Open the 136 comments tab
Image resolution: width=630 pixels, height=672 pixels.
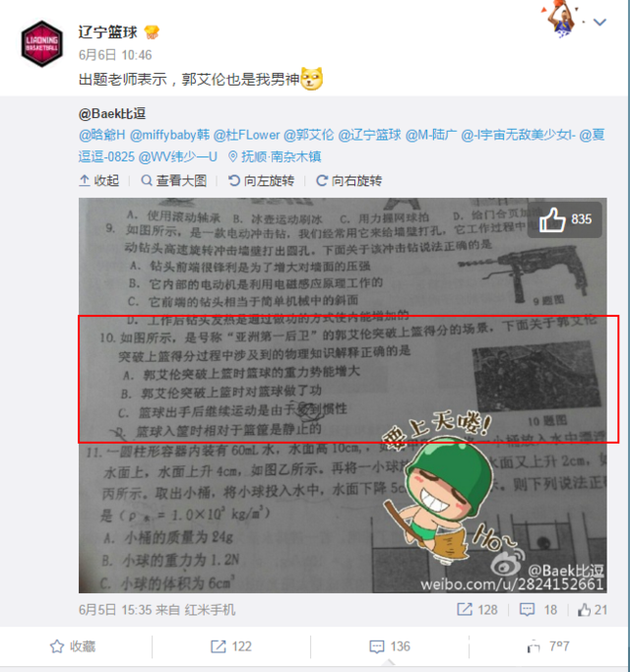tap(390, 646)
